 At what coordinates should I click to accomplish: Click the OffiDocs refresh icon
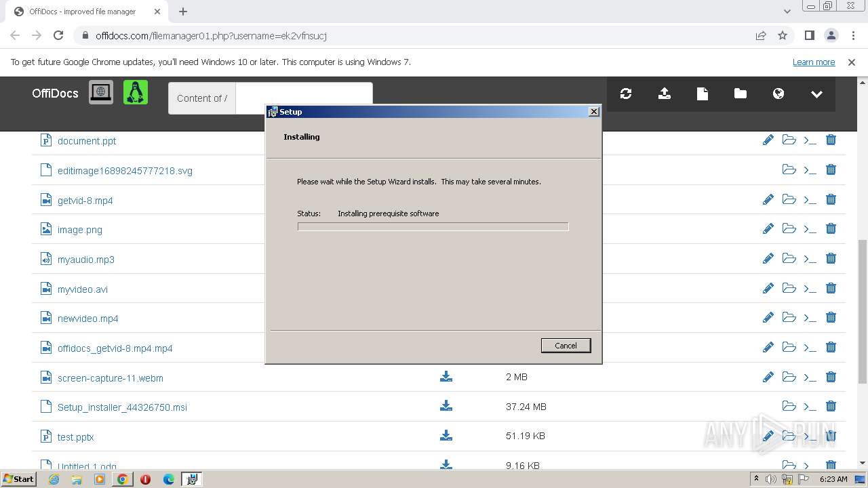tap(626, 94)
